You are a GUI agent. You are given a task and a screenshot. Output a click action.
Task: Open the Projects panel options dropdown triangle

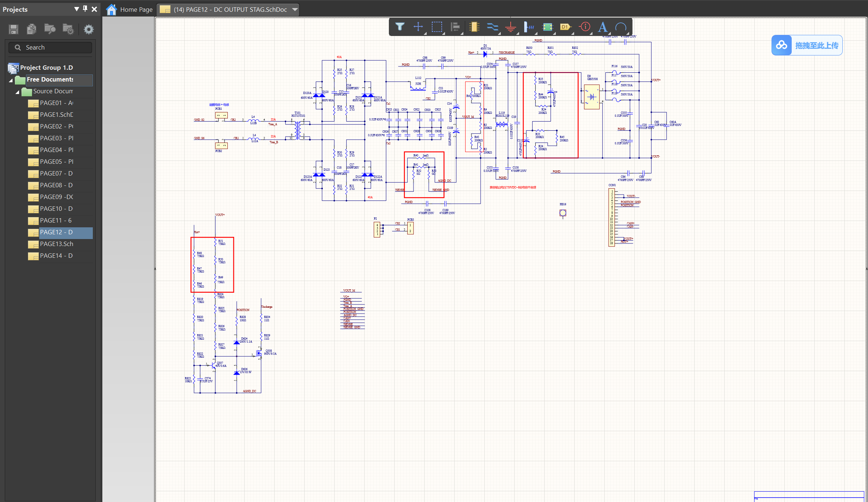tap(76, 9)
